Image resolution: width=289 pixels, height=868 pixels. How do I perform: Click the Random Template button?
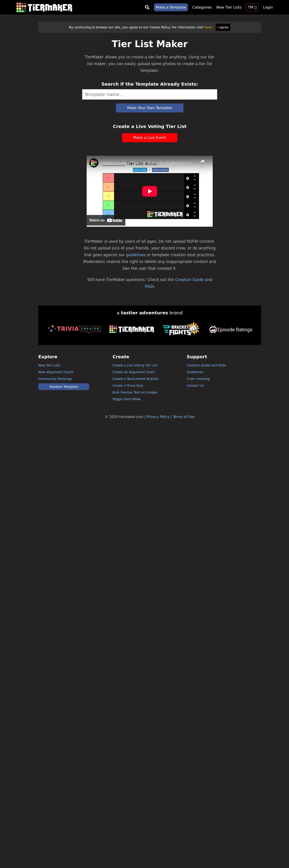(x=64, y=387)
